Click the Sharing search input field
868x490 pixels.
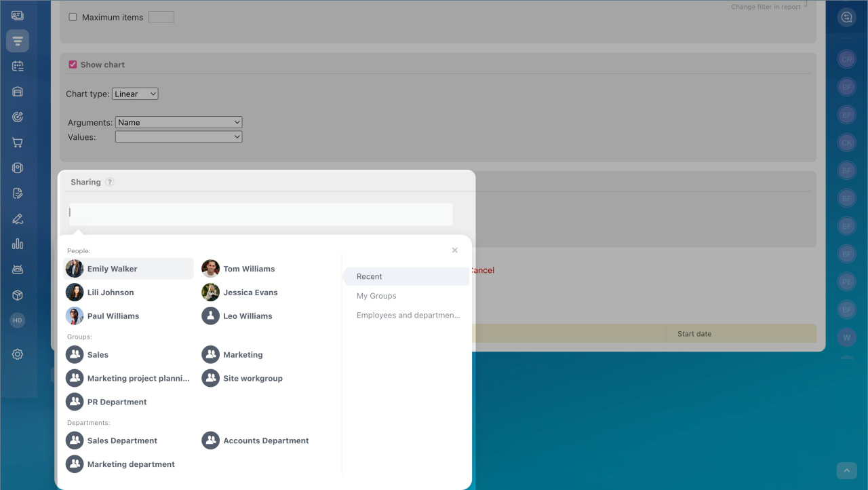click(261, 213)
